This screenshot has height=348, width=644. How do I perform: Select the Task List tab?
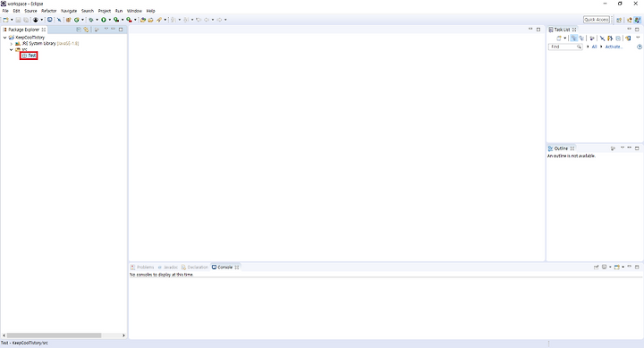point(563,30)
